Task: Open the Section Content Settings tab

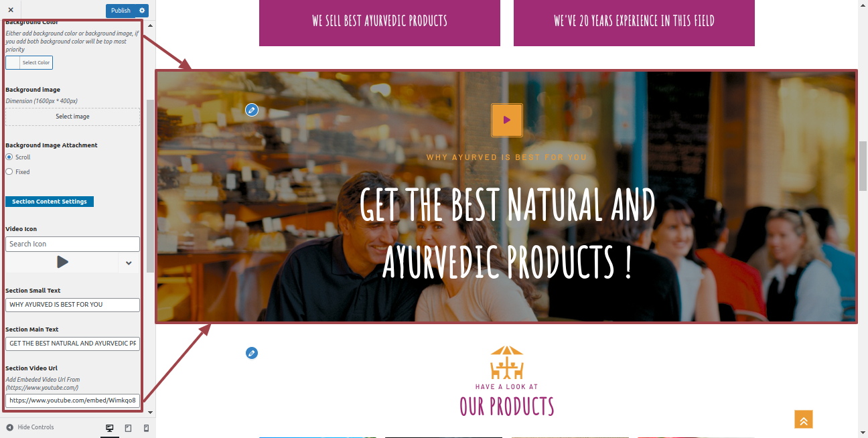Action: click(50, 202)
